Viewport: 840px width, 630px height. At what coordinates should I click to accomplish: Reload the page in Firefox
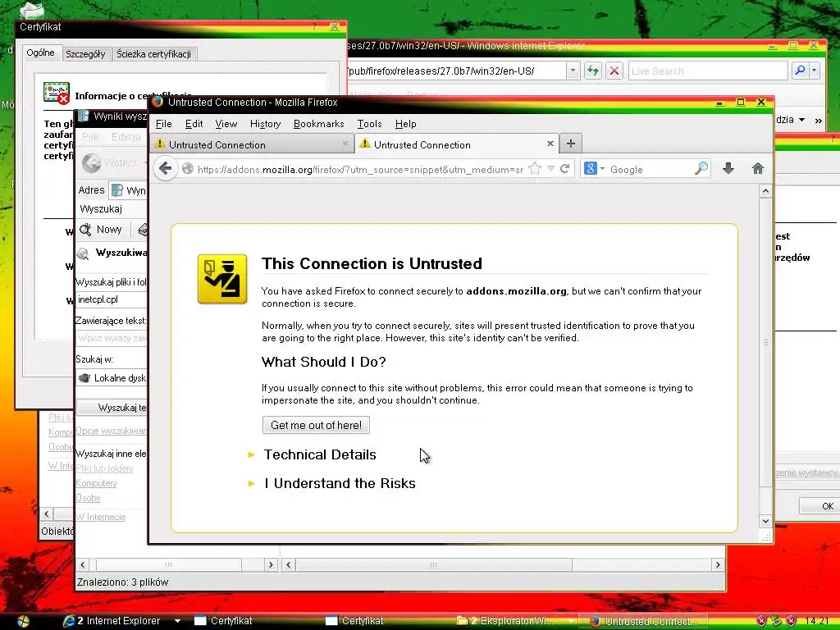point(564,169)
